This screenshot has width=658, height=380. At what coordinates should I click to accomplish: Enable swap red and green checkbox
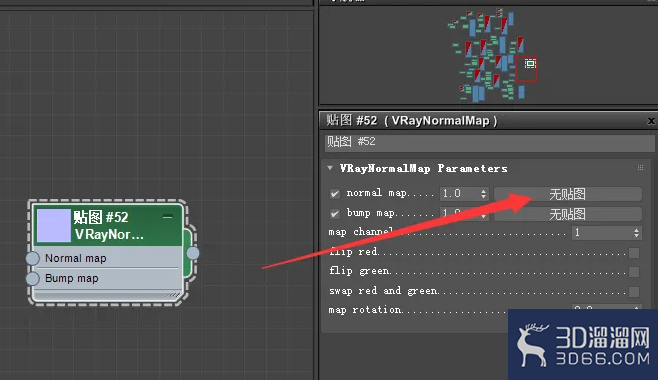click(634, 291)
